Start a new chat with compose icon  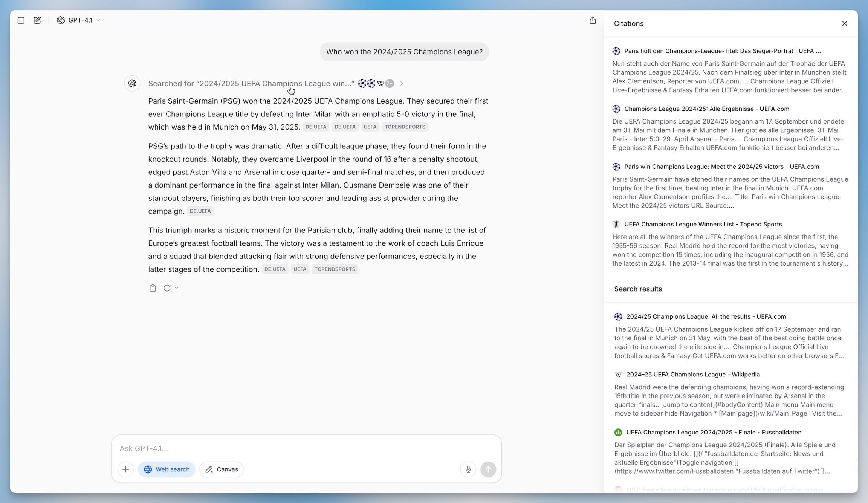[37, 20]
